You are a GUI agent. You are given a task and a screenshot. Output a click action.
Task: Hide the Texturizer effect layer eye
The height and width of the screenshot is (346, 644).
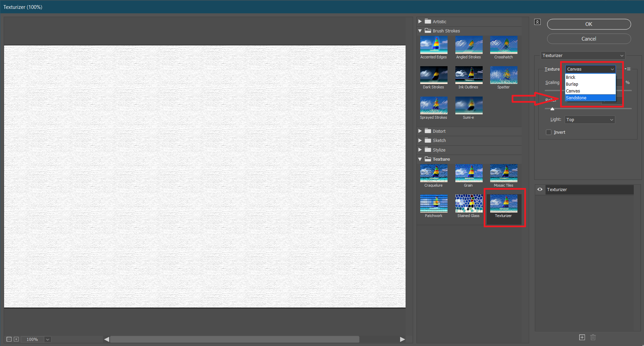[x=540, y=189]
